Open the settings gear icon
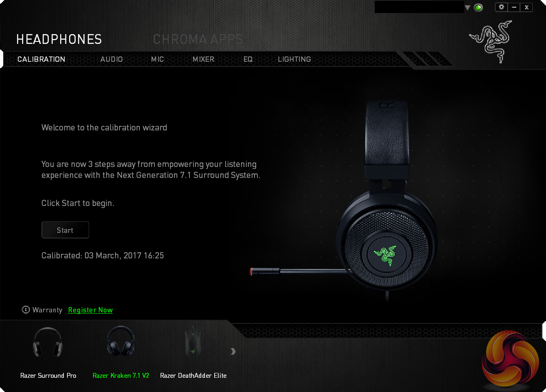This screenshot has width=546, height=392. click(501, 7)
